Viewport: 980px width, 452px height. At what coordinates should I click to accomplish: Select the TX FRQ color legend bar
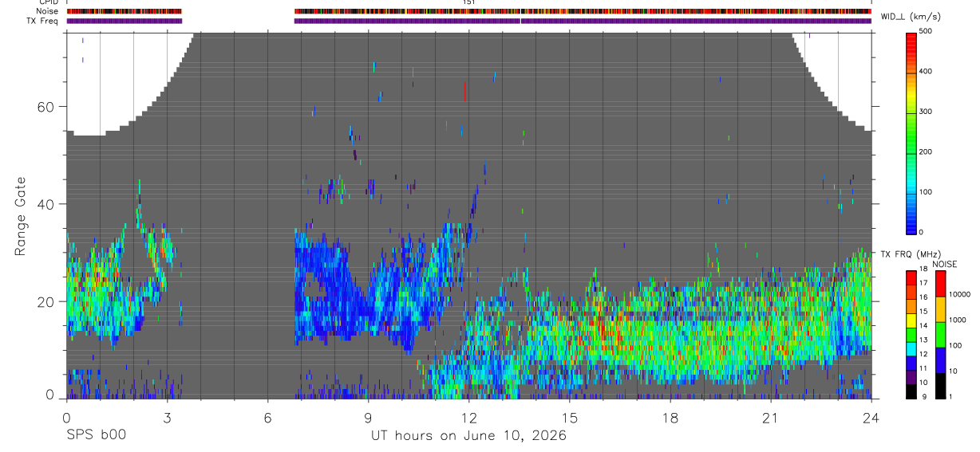(911, 335)
